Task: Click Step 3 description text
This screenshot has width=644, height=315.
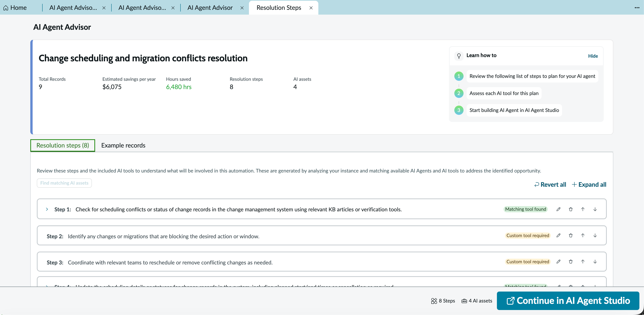Action: pyautogui.click(x=170, y=262)
